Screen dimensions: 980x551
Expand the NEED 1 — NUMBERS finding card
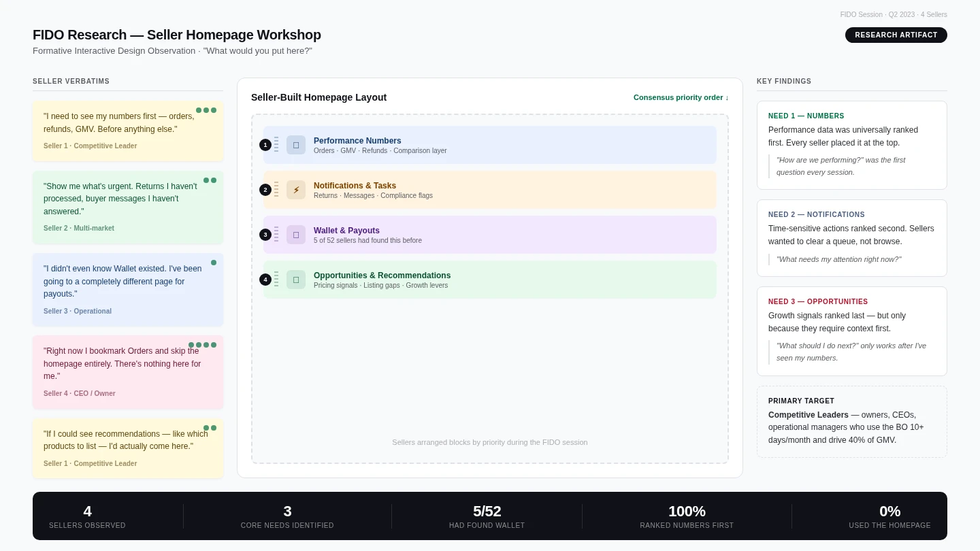[x=851, y=145]
